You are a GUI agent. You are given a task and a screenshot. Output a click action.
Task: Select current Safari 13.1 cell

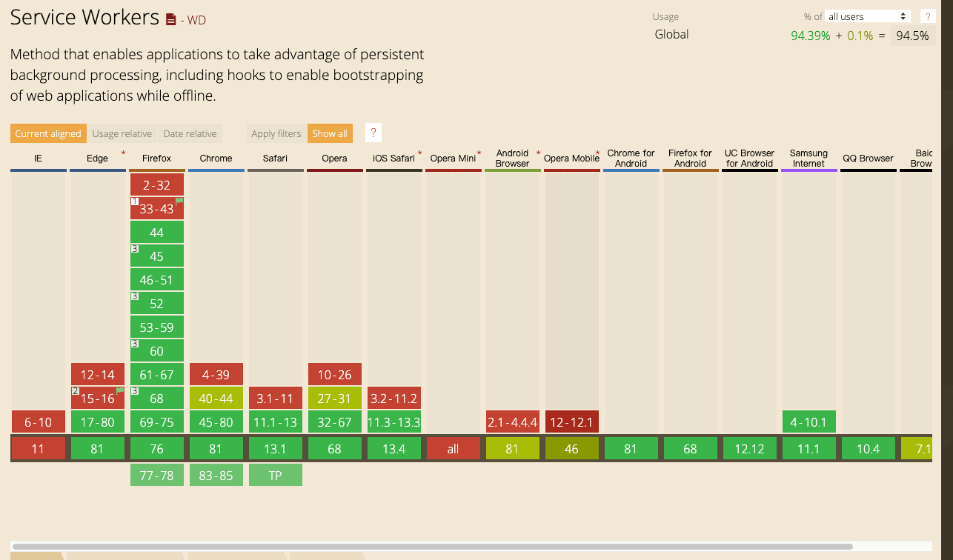[276, 449]
